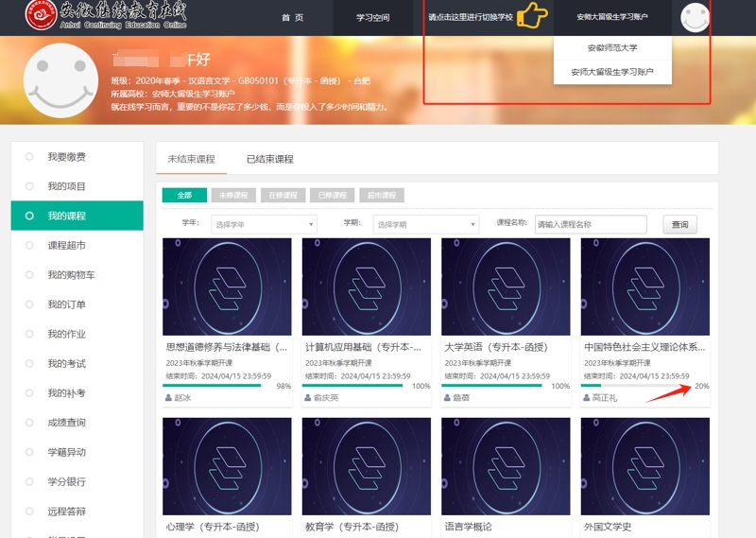Expand the 学年 school year dropdown
This screenshot has height=538, width=756.
point(264,224)
